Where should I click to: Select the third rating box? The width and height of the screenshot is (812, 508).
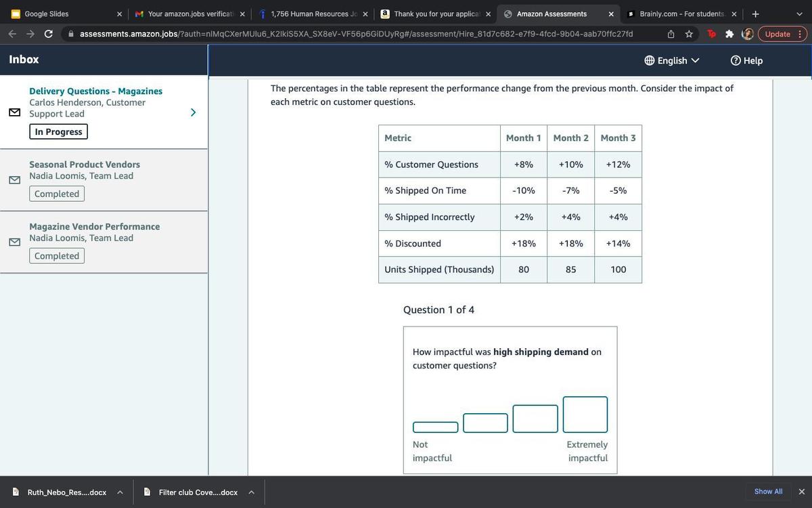click(x=535, y=419)
